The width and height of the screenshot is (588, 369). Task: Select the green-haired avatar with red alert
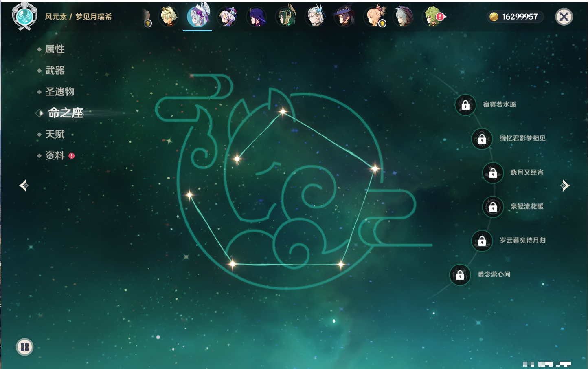point(433,17)
